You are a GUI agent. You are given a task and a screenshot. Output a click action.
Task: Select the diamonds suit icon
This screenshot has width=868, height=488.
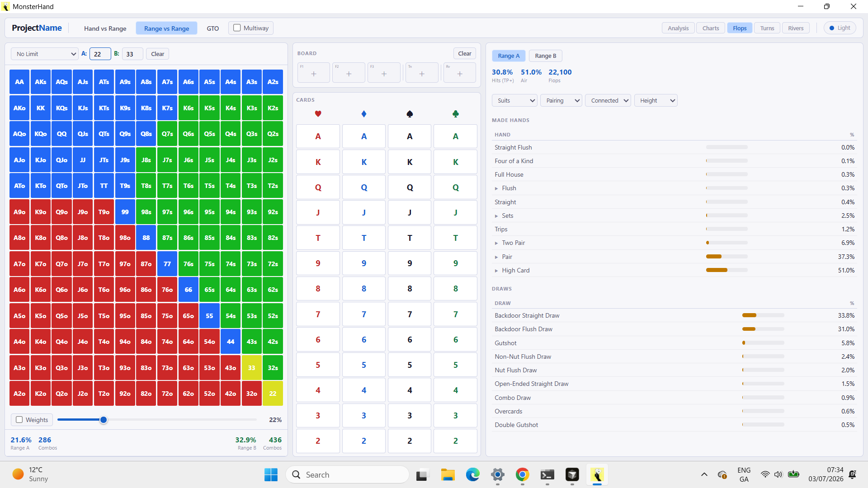coord(364,114)
